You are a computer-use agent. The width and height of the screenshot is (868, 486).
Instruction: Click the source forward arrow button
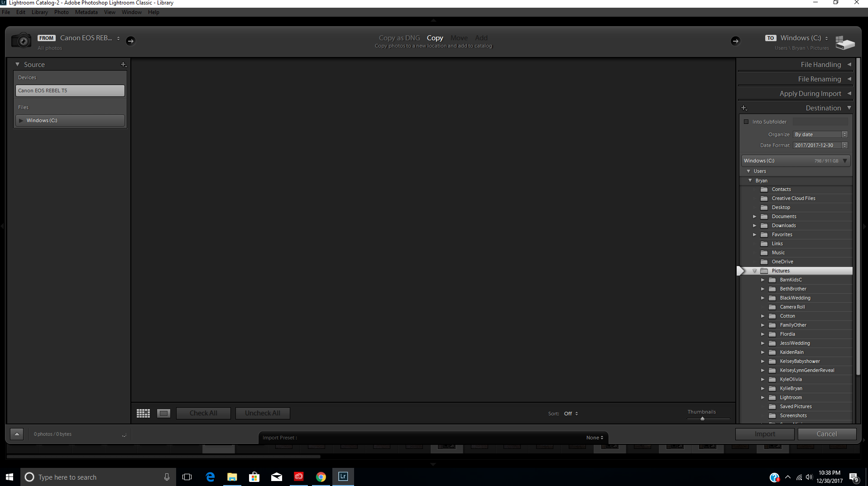[130, 41]
